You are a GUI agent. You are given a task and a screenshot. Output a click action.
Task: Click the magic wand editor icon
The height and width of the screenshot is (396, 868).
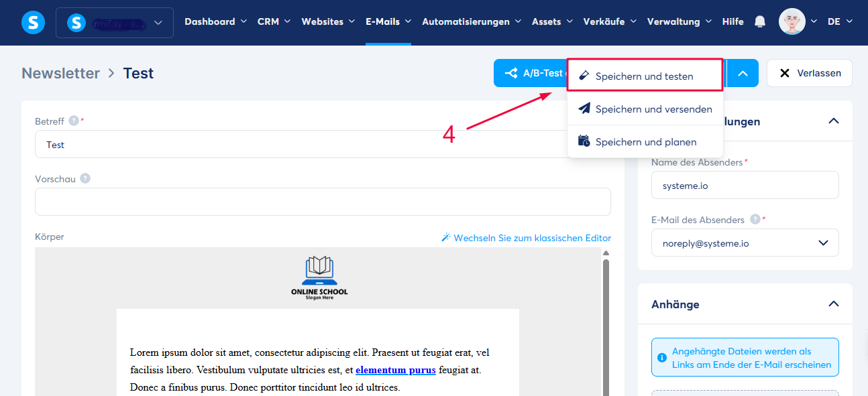(445, 238)
